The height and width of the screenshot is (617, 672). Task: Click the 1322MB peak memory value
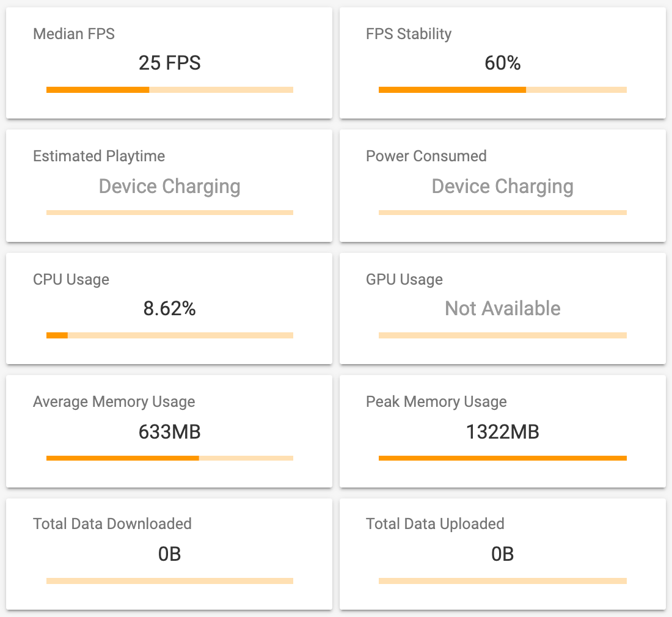click(x=502, y=432)
